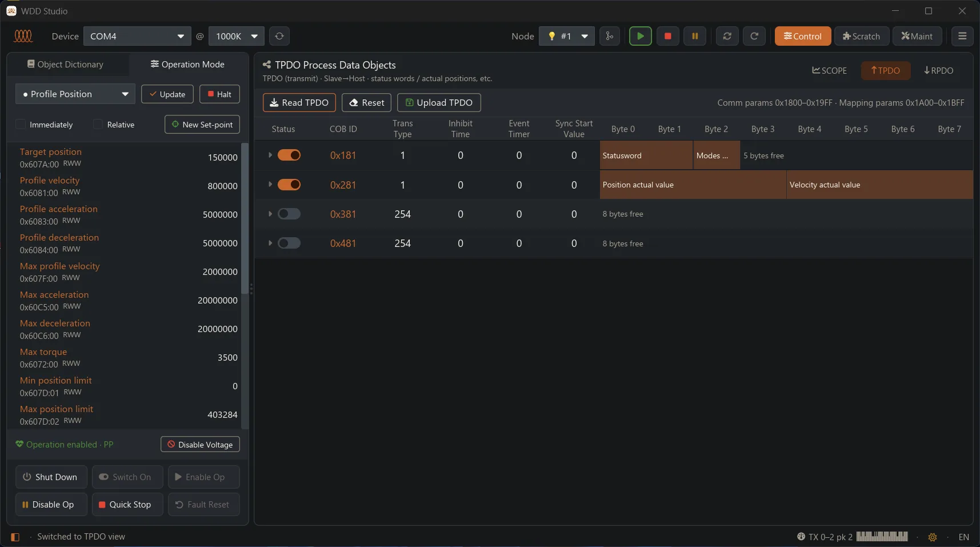Click the Quick Stop button

127,505
